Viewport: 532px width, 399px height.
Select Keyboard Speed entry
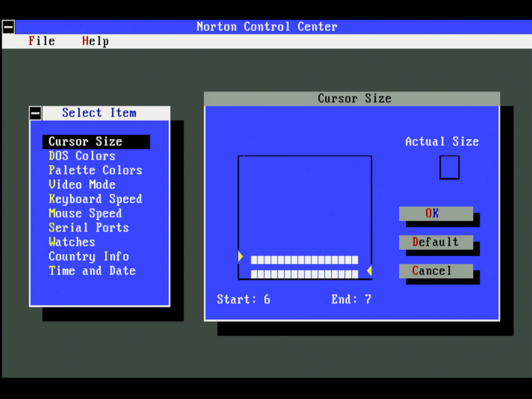96,199
